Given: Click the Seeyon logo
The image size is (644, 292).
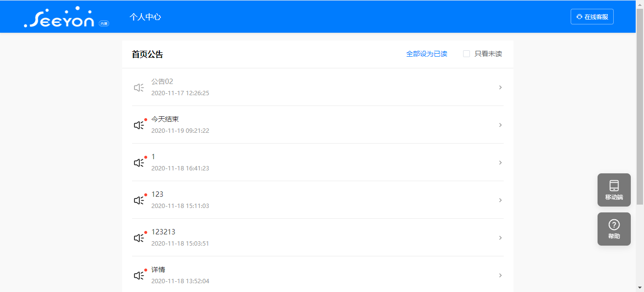Looking at the screenshot, I should point(59,17).
